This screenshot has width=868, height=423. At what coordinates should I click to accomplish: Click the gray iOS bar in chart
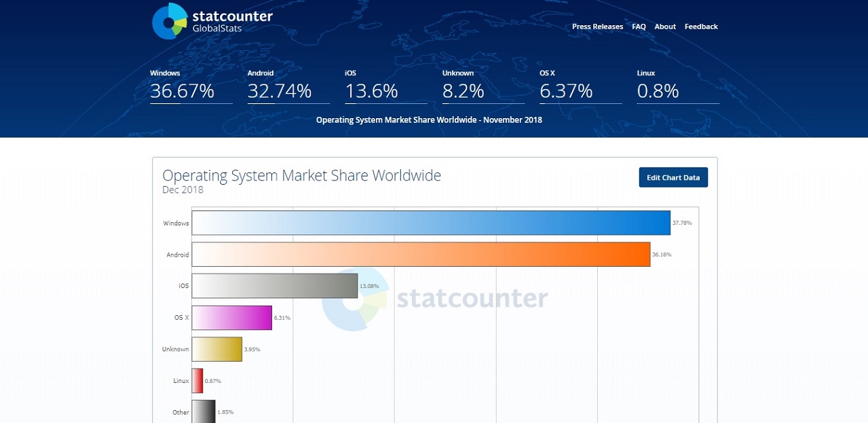[x=275, y=286]
